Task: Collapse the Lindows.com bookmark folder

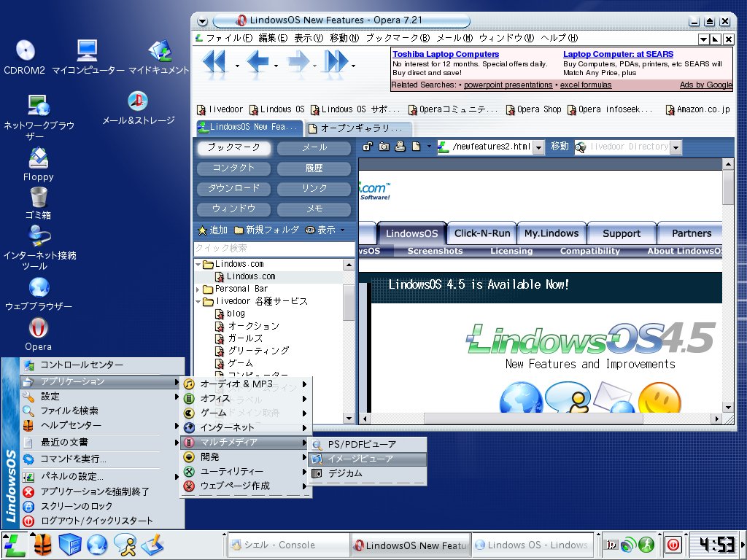Action: (x=198, y=264)
